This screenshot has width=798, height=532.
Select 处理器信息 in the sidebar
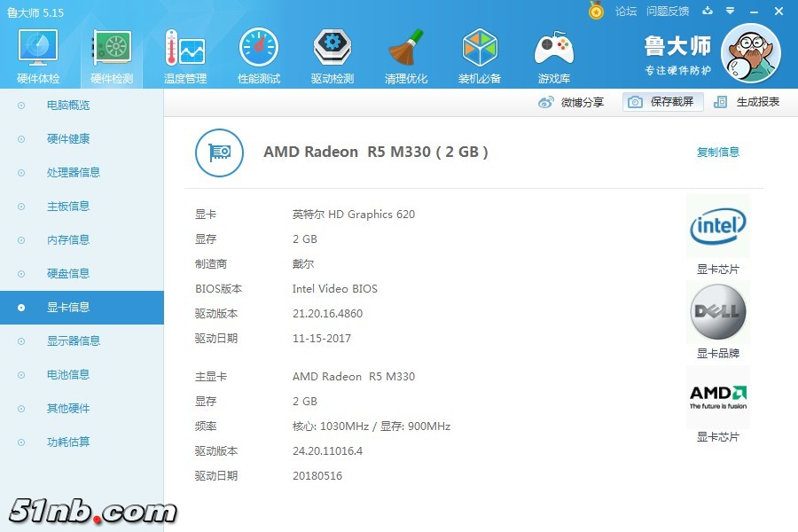coord(74,173)
